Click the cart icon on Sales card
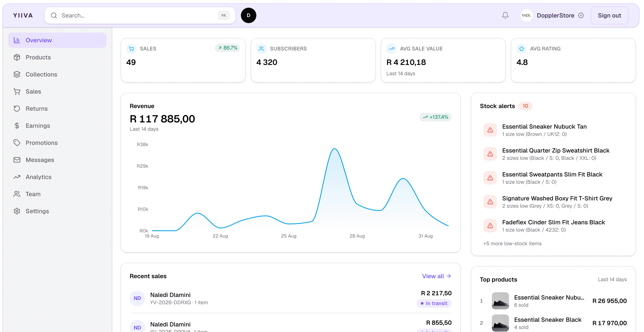Viewport: 644px width, 332px height. tap(132, 49)
